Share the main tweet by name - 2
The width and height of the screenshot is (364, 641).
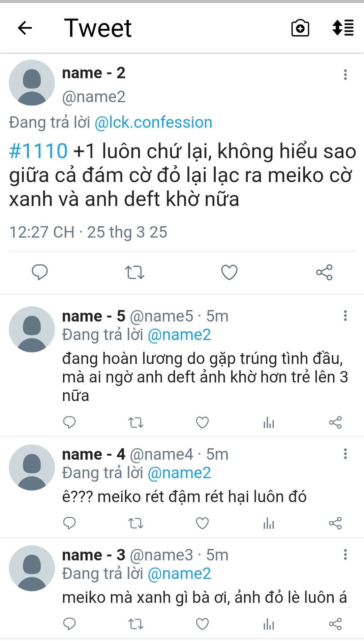click(324, 272)
